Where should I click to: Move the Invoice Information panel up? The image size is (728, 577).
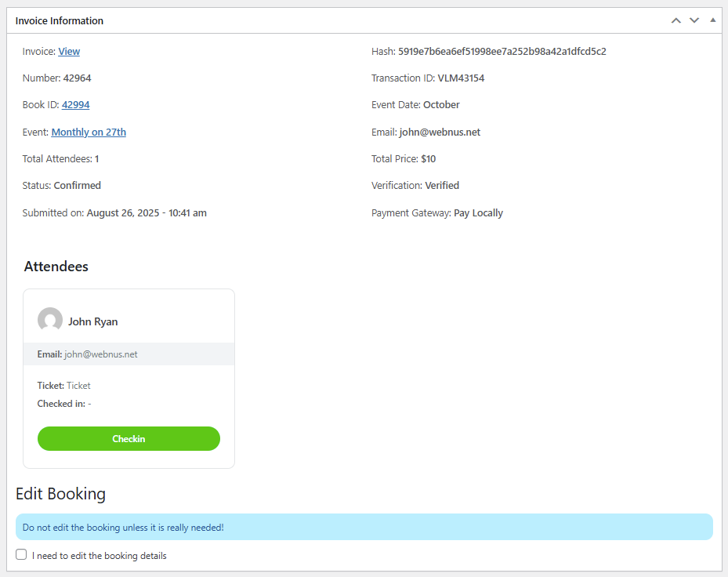coord(675,20)
